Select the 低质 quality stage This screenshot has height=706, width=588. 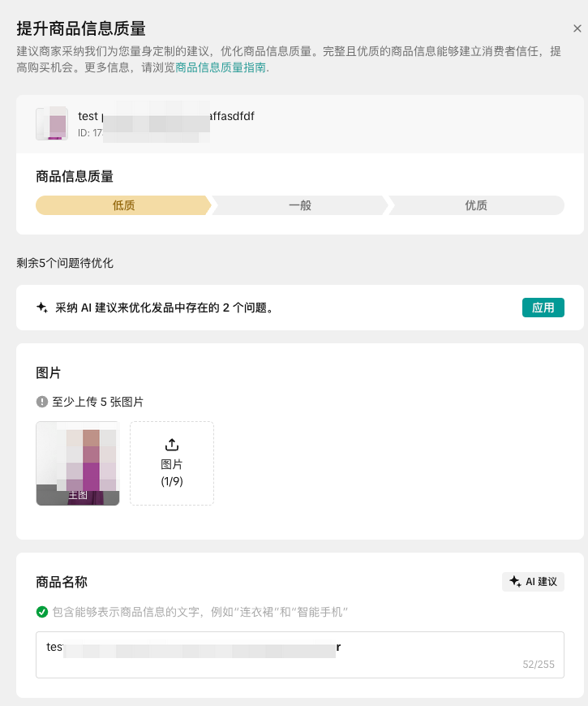click(123, 205)
